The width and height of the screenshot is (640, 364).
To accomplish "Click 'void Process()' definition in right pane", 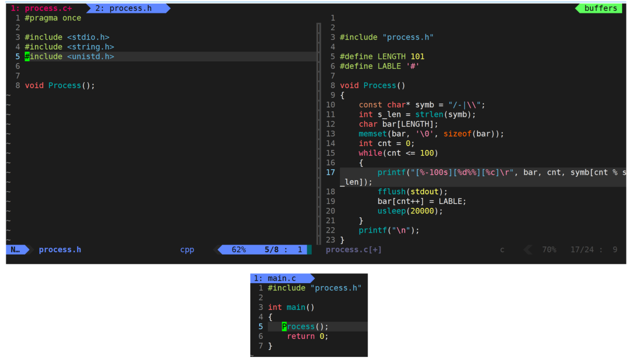I will [372, 86].
